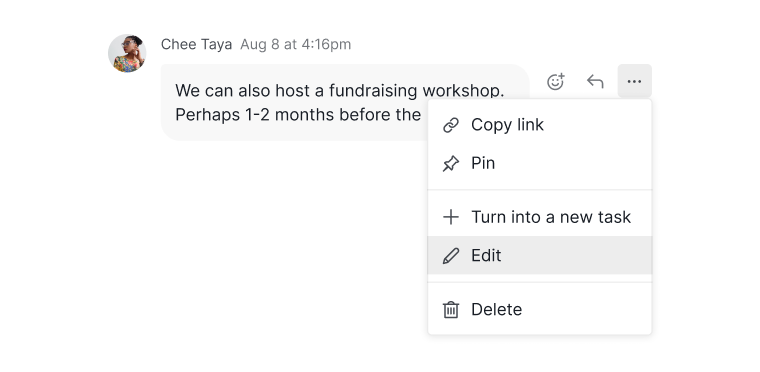Choose Edit from the message options
760x372 pixels.
[x=539, y=256]
